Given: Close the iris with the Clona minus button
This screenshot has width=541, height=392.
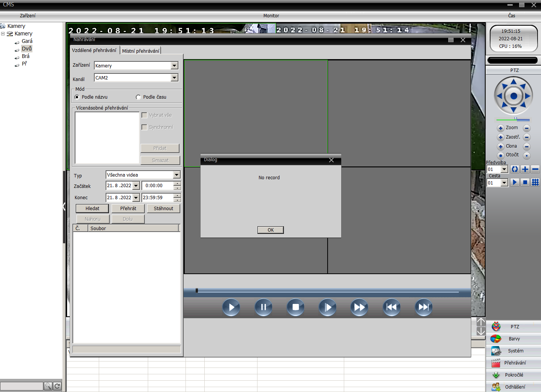Looking at the screenshot, I should [527, 146].
